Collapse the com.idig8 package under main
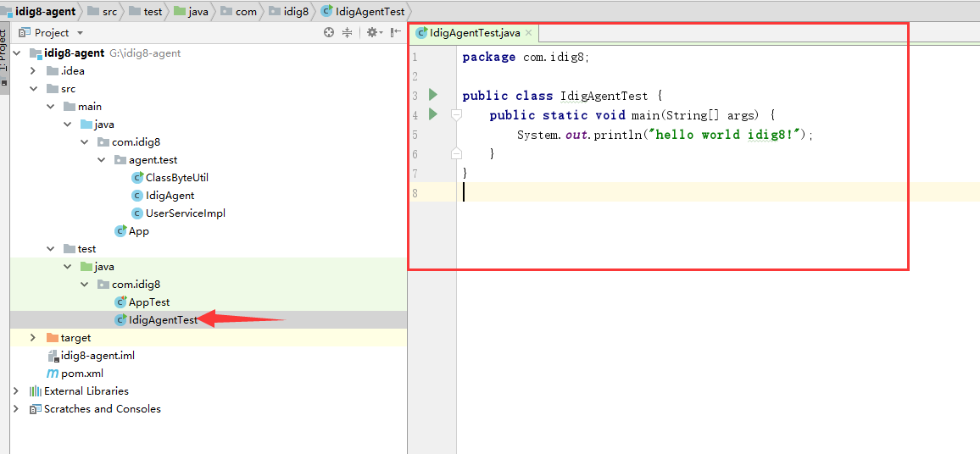 click(x=84, y=142)
